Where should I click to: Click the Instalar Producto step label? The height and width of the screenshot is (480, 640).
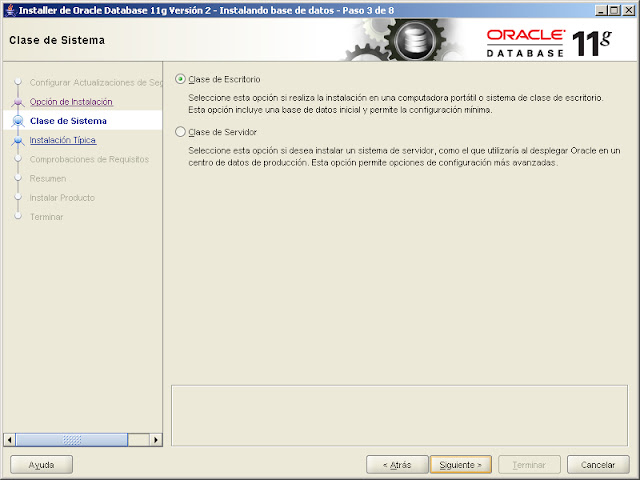click(62, 198)
